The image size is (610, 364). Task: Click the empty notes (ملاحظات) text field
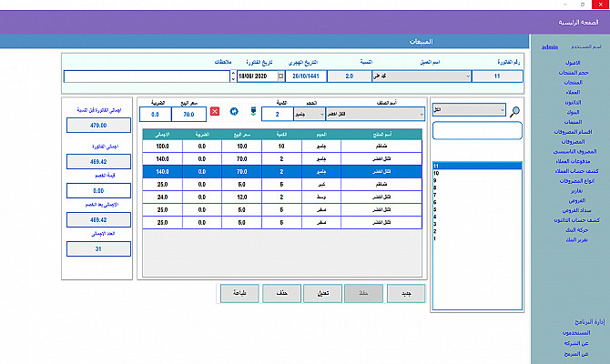tap(147, 76)
